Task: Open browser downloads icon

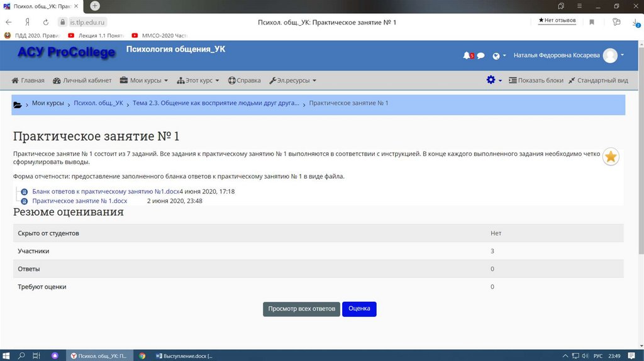Action: [x=636, y=23]
